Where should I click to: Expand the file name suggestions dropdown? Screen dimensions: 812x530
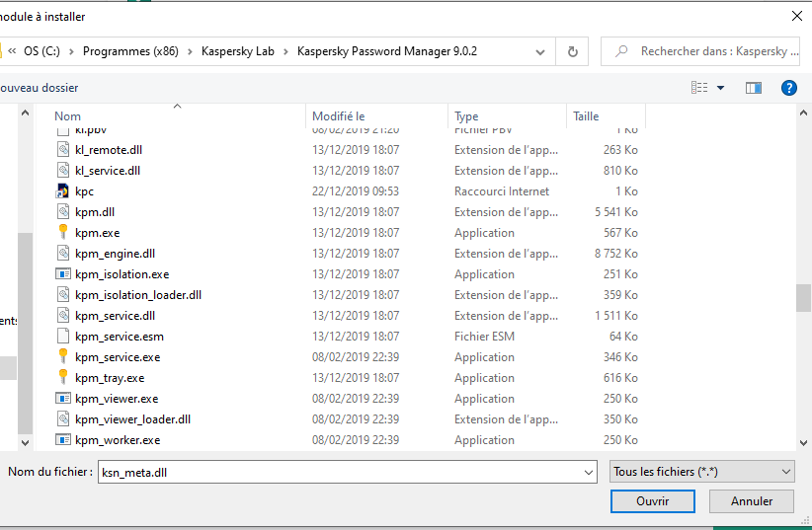tap(588, 472)
